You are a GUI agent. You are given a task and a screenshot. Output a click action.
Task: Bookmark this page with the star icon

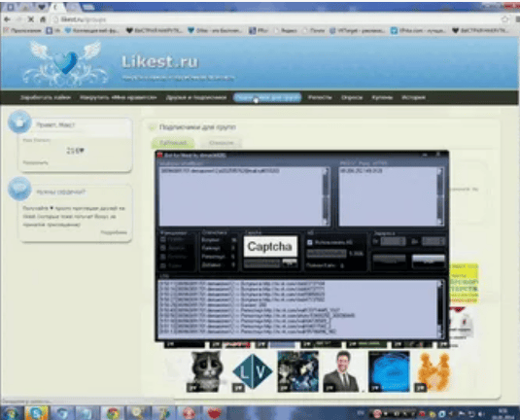tap(504, 19)
